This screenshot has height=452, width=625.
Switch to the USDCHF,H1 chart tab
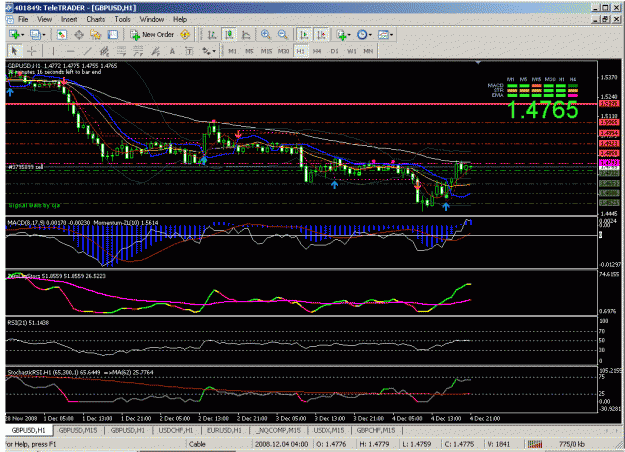pyautogui.click(x=176, y=430)
